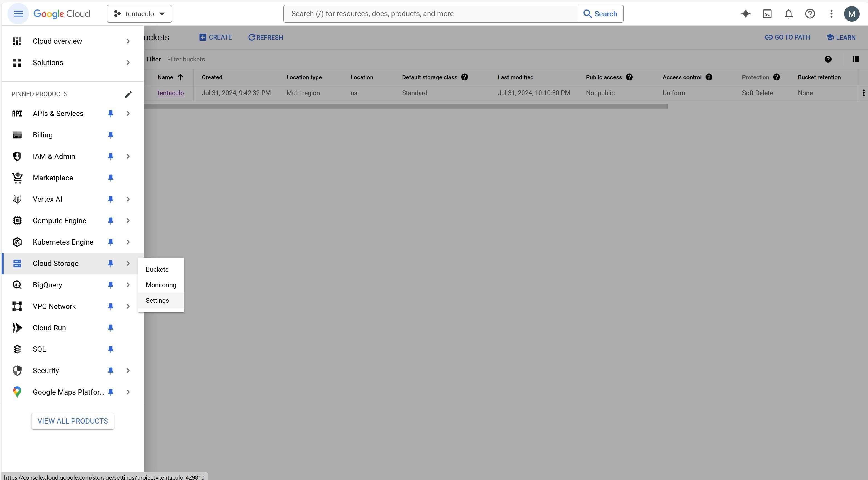The image size is (868, 480).
Task: Unpin Compute Engine pin icon
Action: [x=111, y=221]
